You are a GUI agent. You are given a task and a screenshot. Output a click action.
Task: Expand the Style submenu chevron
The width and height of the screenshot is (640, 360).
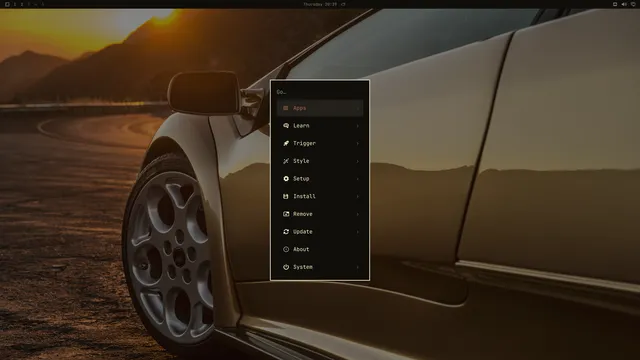click(x=358, y=161)
